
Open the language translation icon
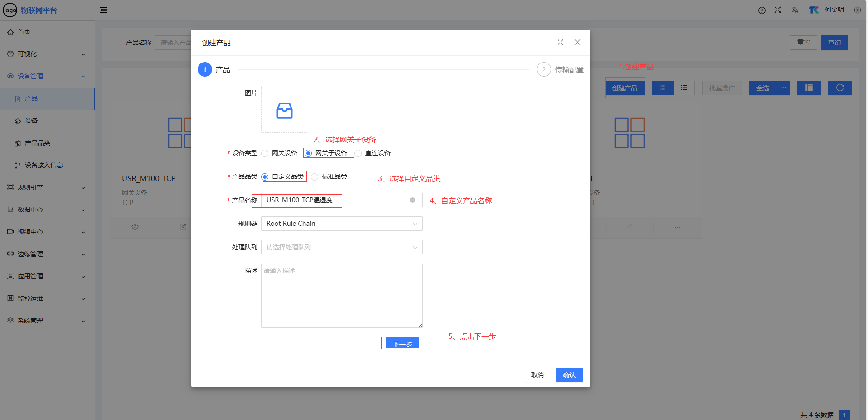pos(795,10)
